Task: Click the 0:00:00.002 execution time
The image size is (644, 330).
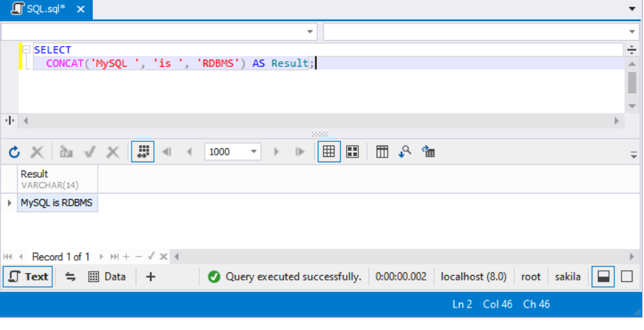Action: (401, 276)
